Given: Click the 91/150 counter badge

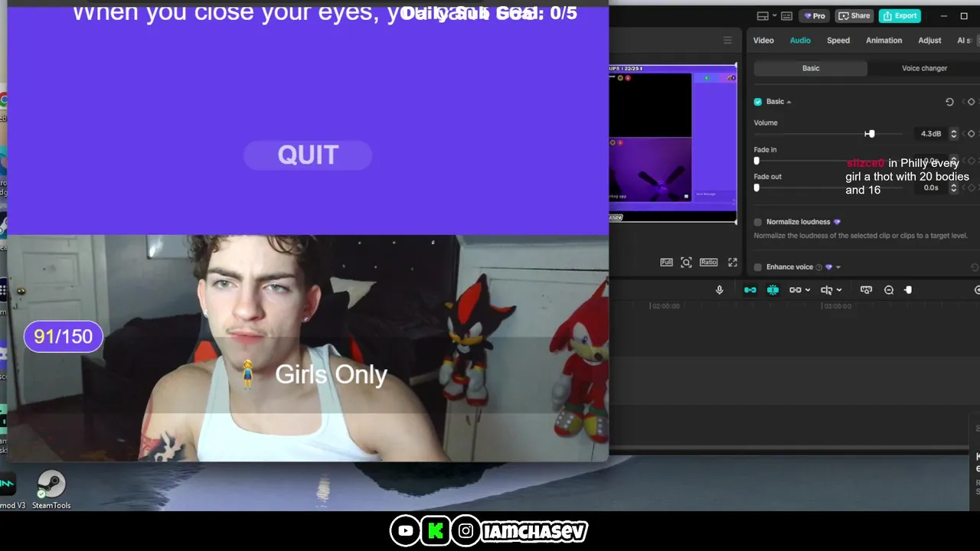Looking at the screenshot, I should 63,337.
